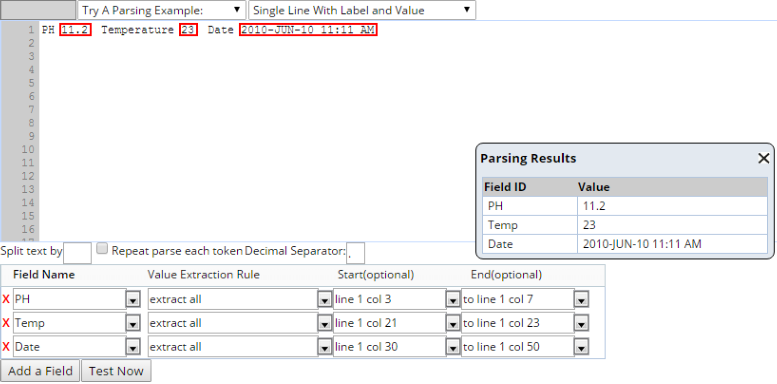
Task: Click the highlighted 11.2 value in editor
Action: pyautogui.click(x=75, y=30)
